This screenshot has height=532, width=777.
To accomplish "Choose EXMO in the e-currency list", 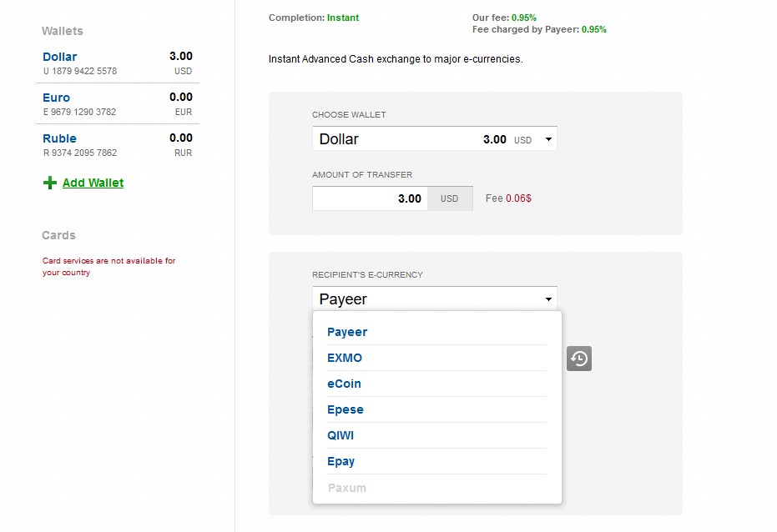I will pyautogui.click(x=345, y=358).
